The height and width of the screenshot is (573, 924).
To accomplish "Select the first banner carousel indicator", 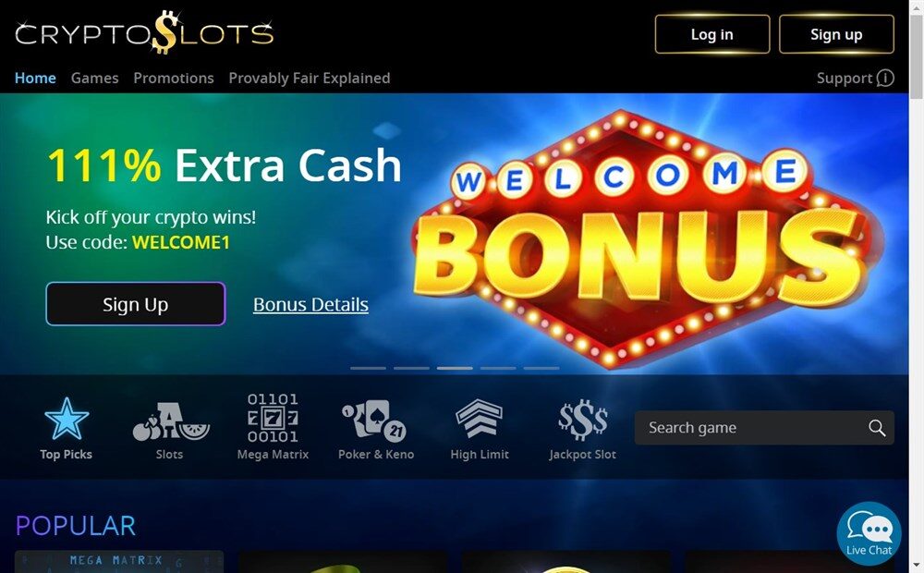I will 369,368.
